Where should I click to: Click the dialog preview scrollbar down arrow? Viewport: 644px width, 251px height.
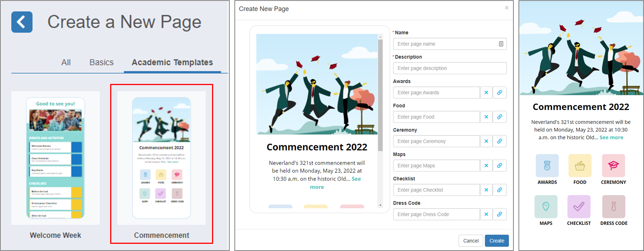tap(380, 205)
